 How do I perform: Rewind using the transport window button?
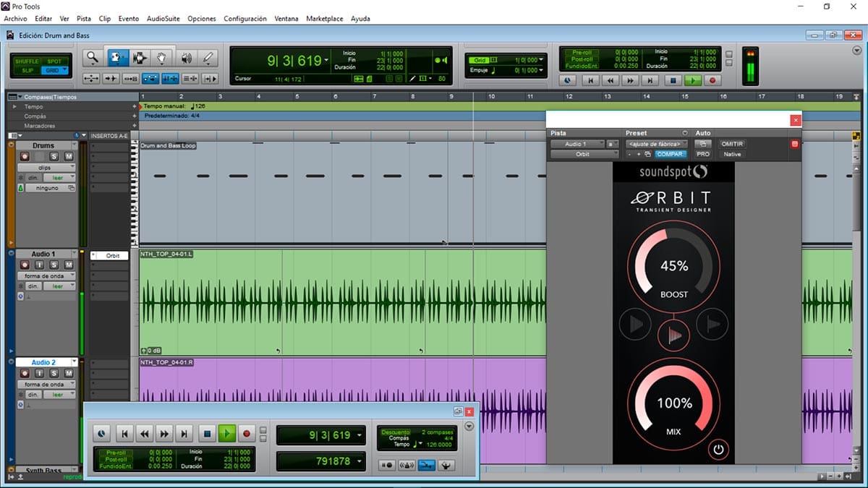click(x=145, y=434)
